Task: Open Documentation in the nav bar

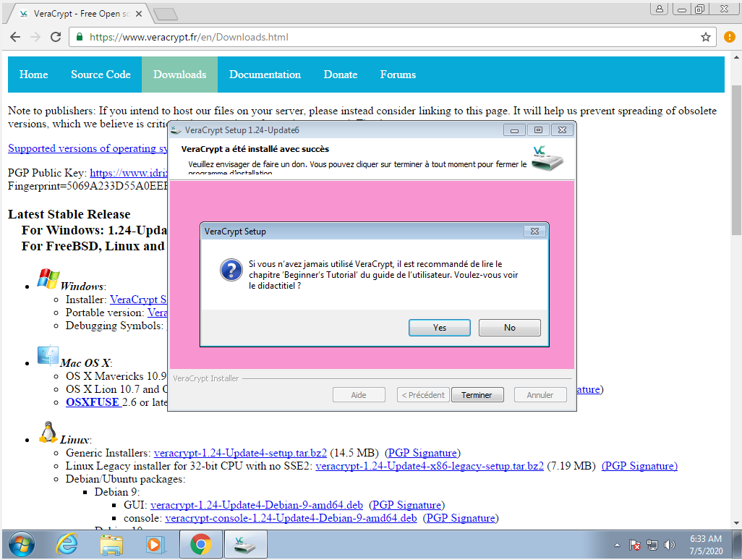Action: [265, 75]
